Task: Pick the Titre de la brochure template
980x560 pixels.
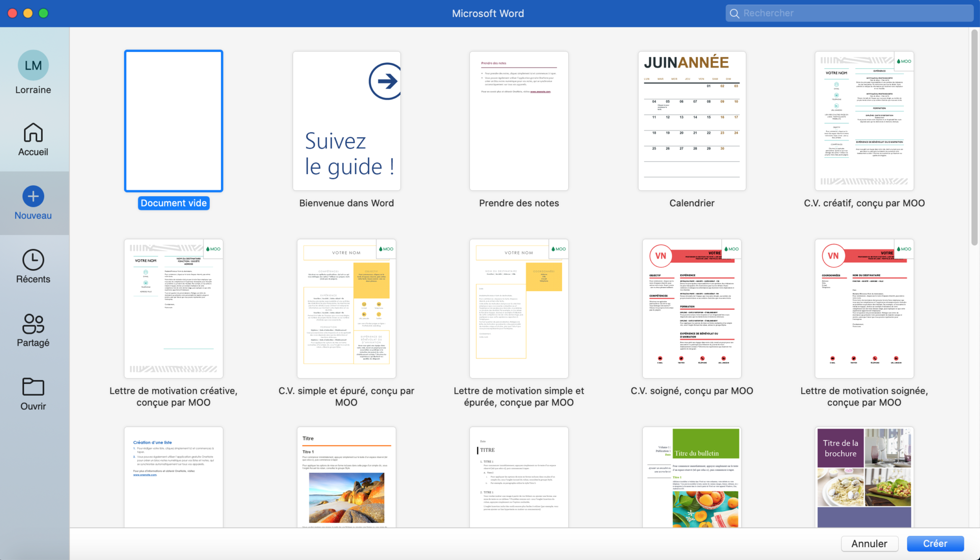Action: [864, 477]
